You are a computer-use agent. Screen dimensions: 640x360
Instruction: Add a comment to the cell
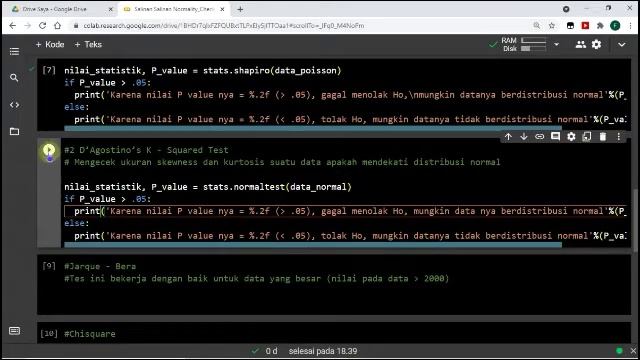(x=555, y=136)
